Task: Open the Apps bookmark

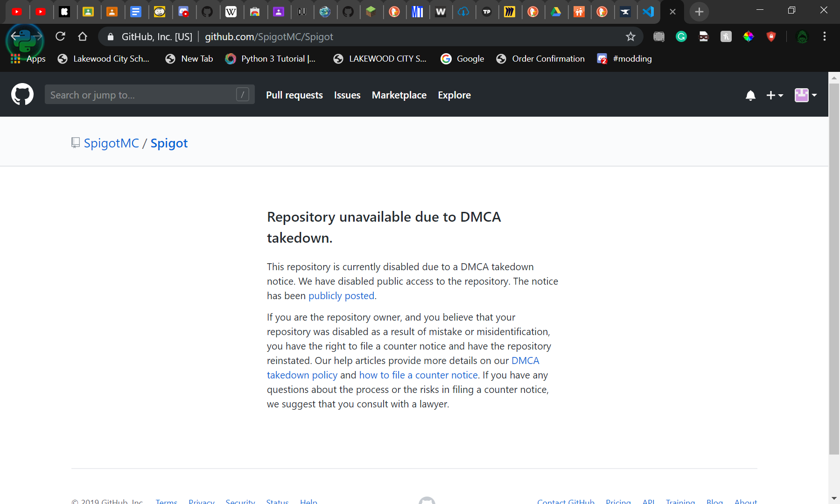Action: tap(28, 59)
